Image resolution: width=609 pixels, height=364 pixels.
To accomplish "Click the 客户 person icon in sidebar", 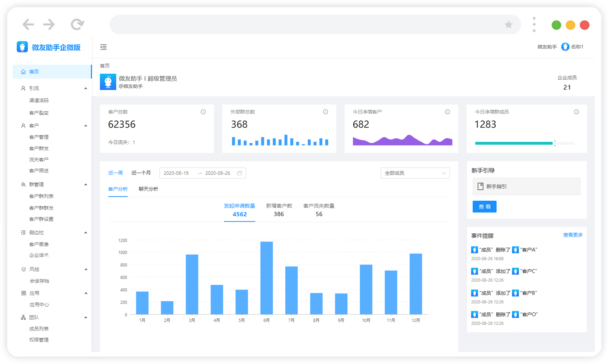I will pos(23,126).
